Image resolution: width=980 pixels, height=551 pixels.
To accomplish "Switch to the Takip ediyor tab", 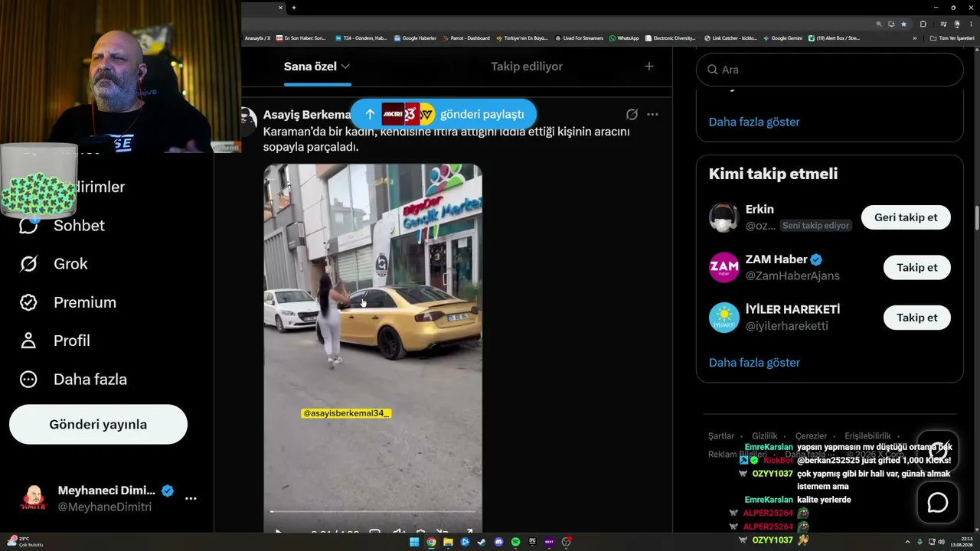I will coord(527,67).
